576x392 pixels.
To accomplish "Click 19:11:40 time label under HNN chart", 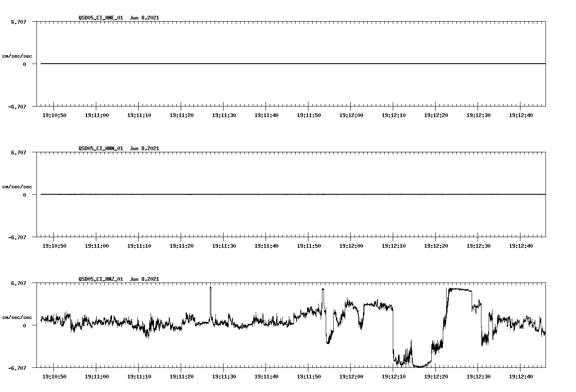I will tap(266, 246).
